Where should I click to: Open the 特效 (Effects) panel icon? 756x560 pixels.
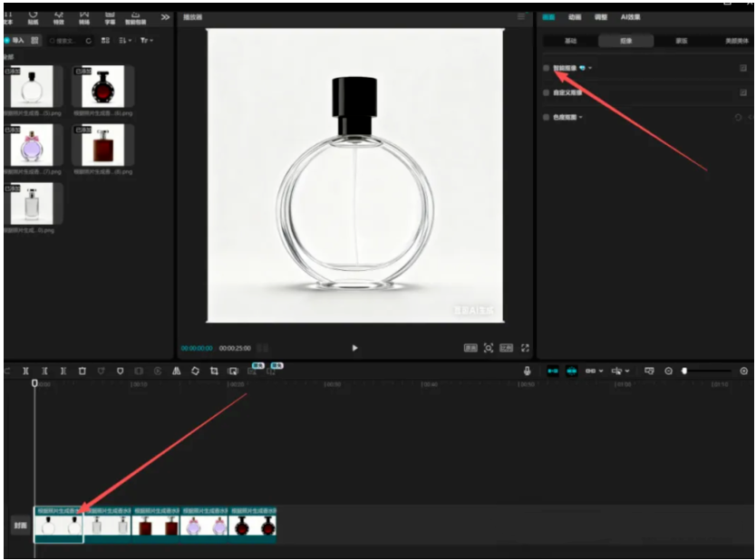(x=59, y=17)
